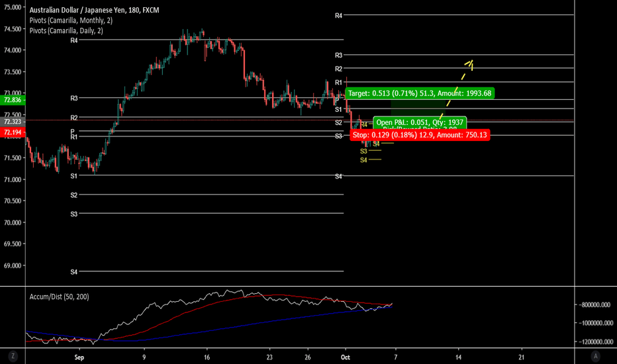
Task: Click the yellow S3 daily pivot label
Action: 363,151
